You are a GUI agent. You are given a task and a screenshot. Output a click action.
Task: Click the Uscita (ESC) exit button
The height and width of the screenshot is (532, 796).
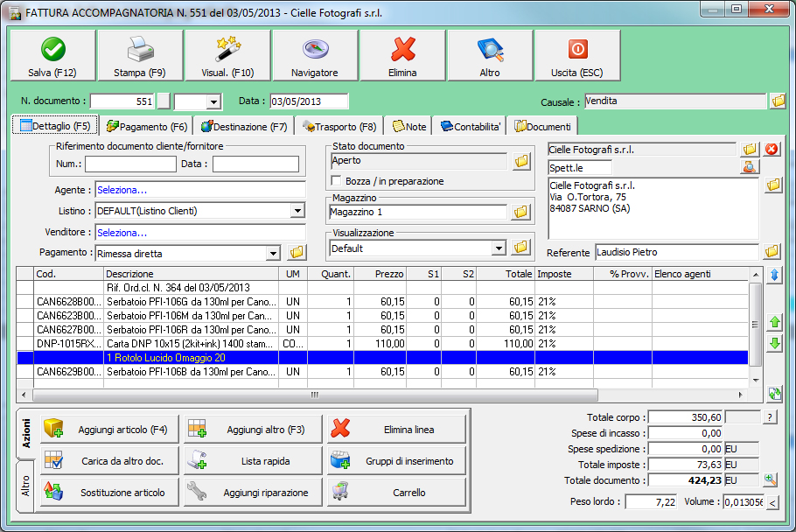coord(577,56)
